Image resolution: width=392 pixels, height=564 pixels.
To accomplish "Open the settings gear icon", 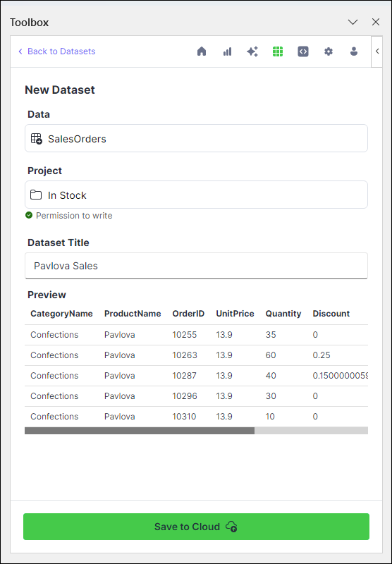I will point(329,51).
